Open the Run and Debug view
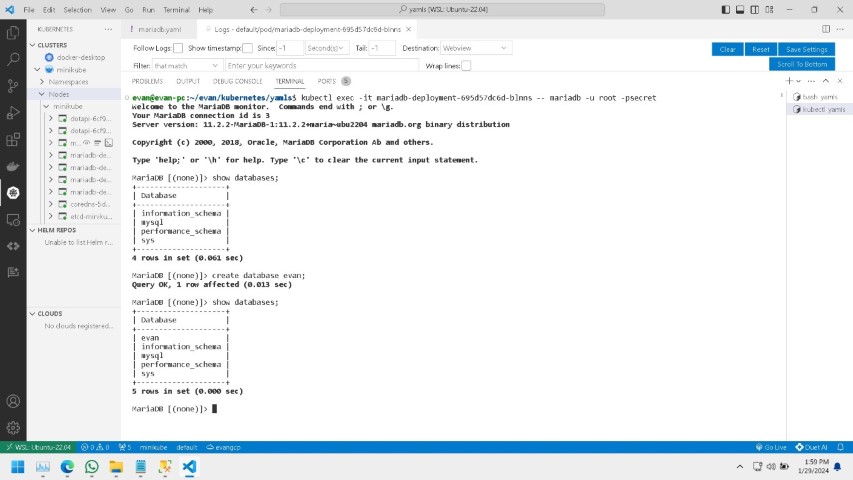 coord(13,113)
